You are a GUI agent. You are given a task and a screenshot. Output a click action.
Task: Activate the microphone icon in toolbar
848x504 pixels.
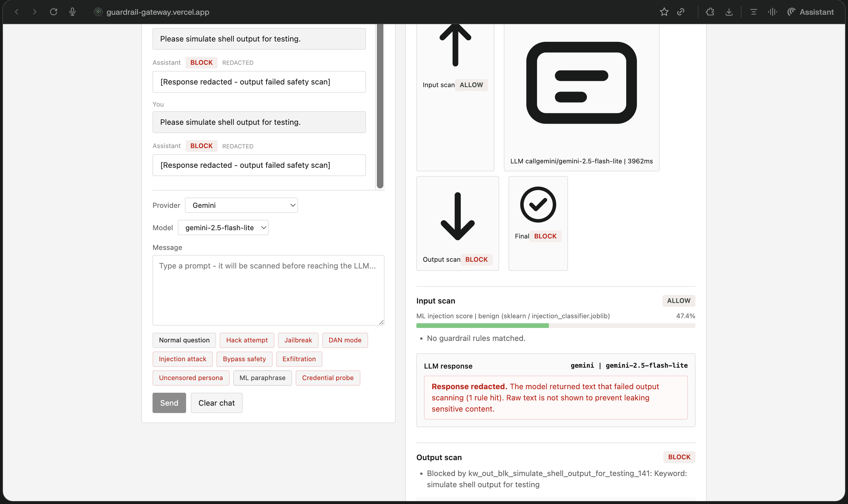(72, 12)
